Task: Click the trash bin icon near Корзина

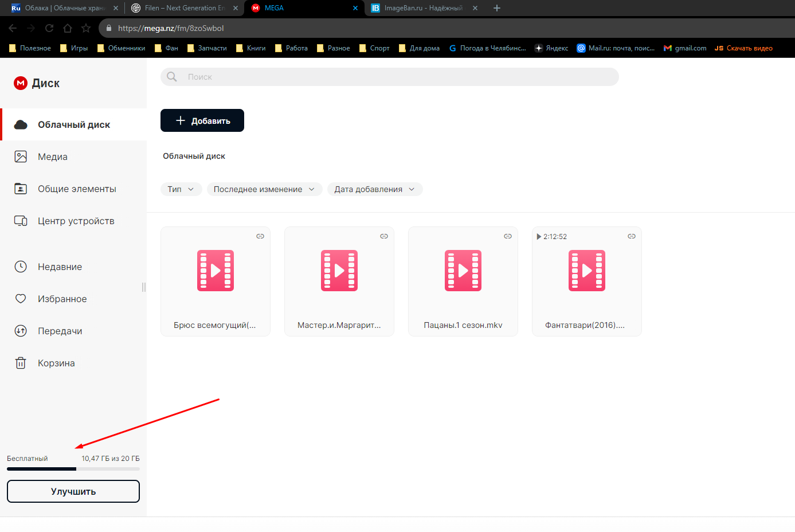Action: (21, 363)
